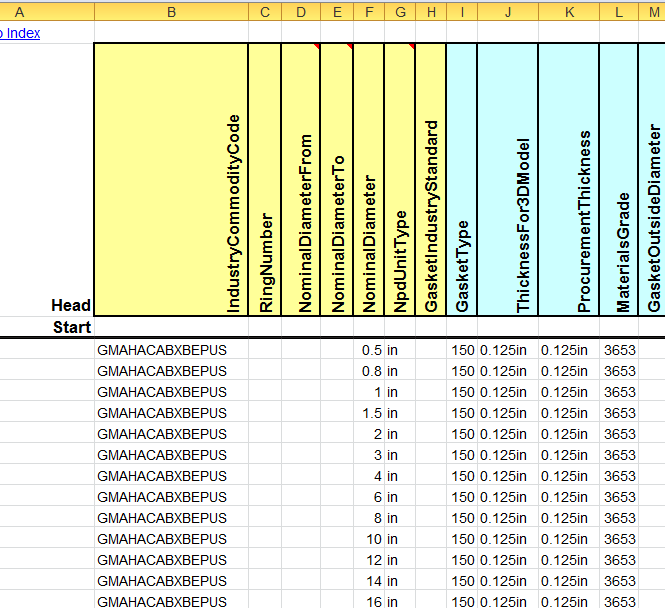The height and width of the screenshot is (608, 665).
Task: Select column C header
Action: [265, 12]
